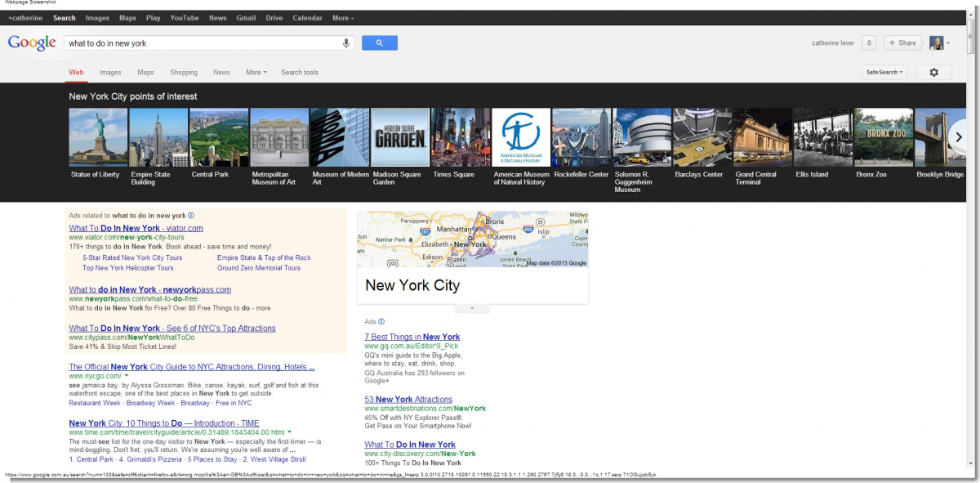
Task: Open YouTube from the black navigation bar
Action: coord(185,18)
